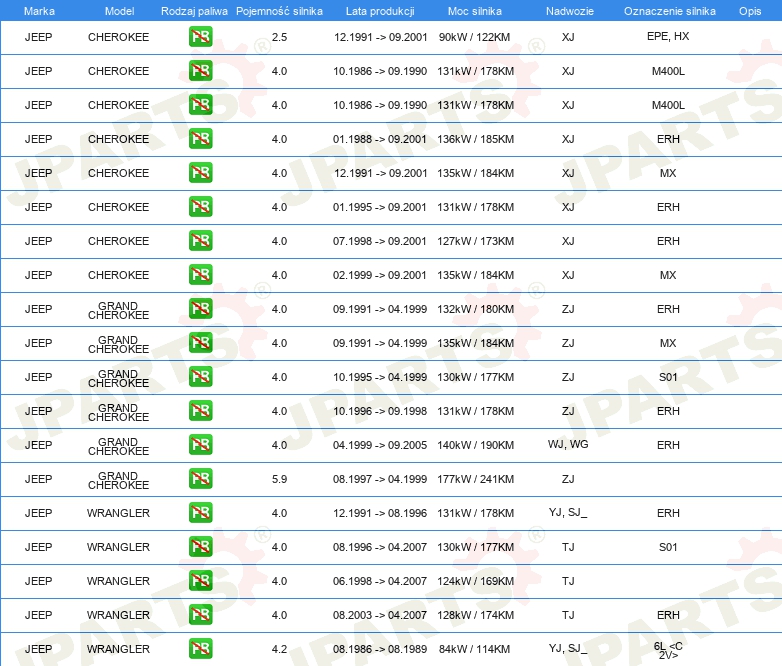
Task: Click the 07.1998 -> 09.2001 date cell
Action: pyautogui.click(x=380, y=241)
